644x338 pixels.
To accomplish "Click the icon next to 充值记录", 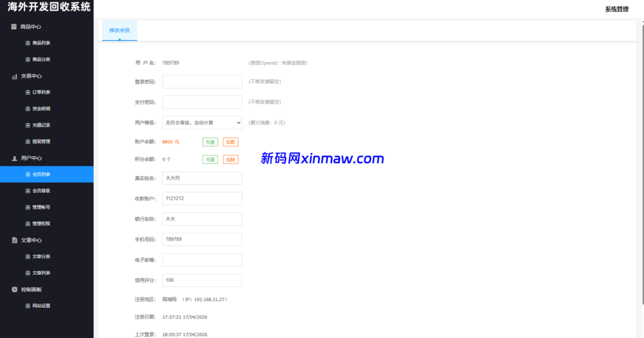I will [28, 125].
